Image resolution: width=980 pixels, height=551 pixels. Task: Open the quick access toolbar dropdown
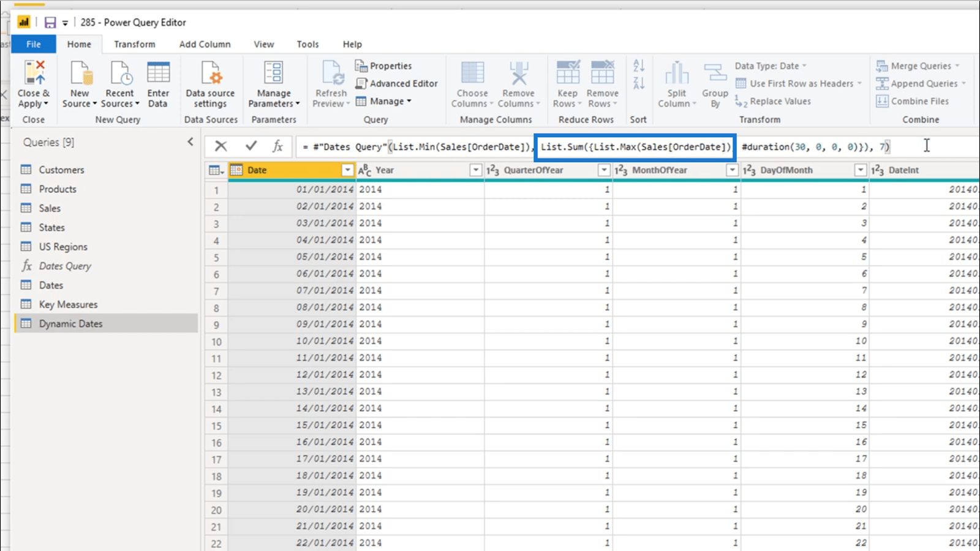click(65, 23)
